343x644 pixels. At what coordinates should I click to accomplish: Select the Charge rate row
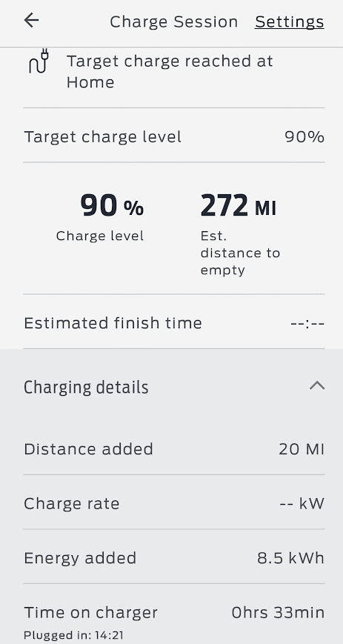[174, 503]
